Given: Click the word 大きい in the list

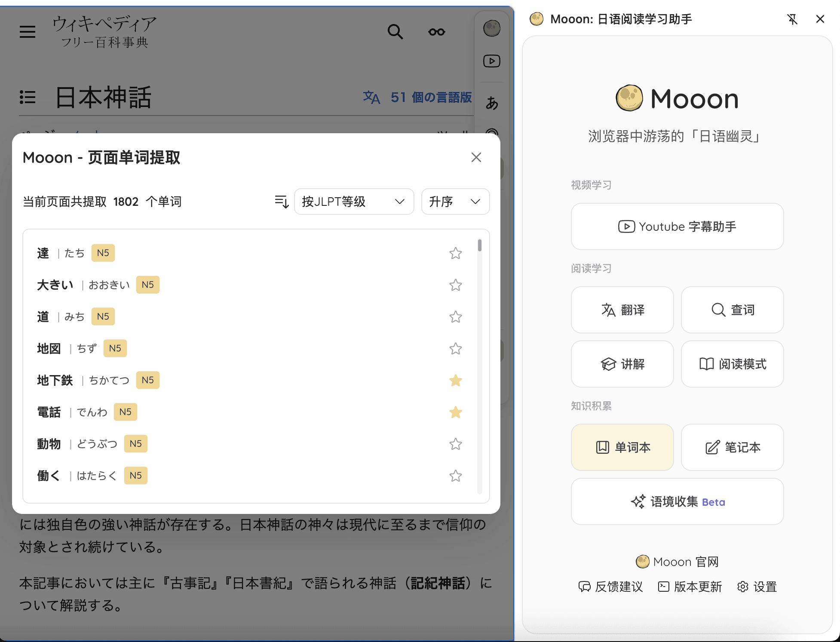Looking at the screenshot, I should (x=55, y=285).
